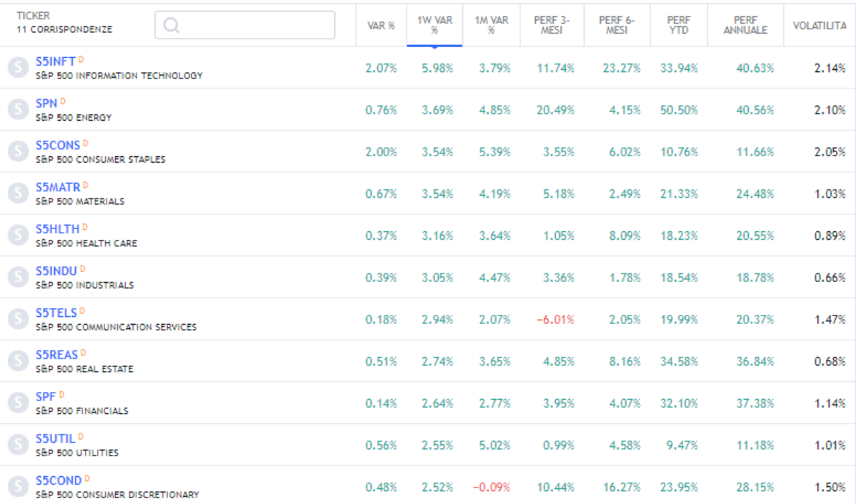The width and height of the screenshot is (856, 504).
Task: Click the S5HLTH round logo icon
Action: [x=17, y=236]
